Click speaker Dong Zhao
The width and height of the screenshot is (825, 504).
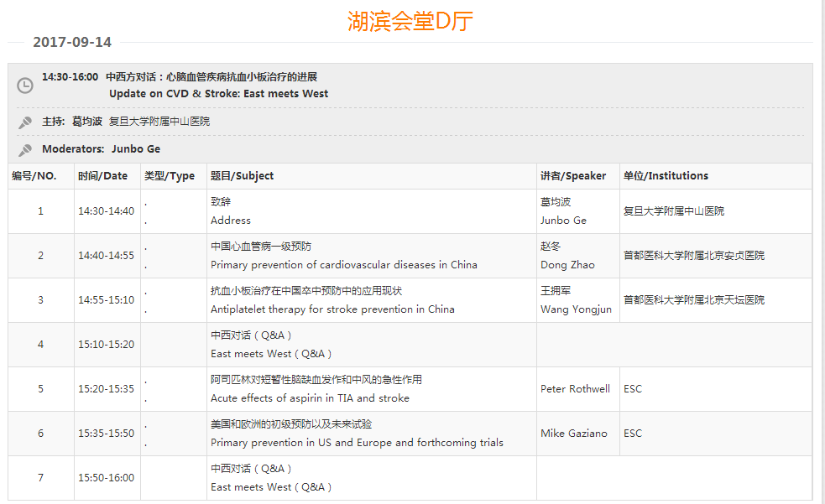tap(567, 265)
